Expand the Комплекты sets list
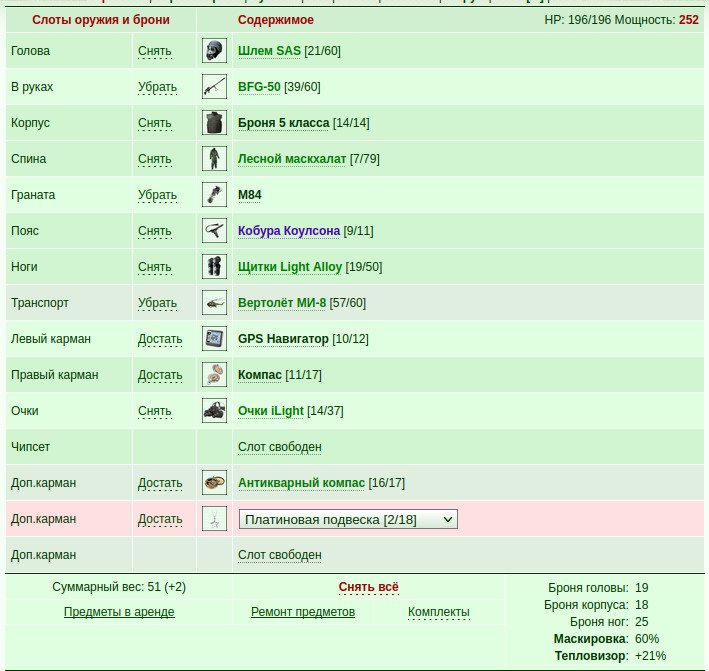Screen dimensions: 709x671 [439, 612]
